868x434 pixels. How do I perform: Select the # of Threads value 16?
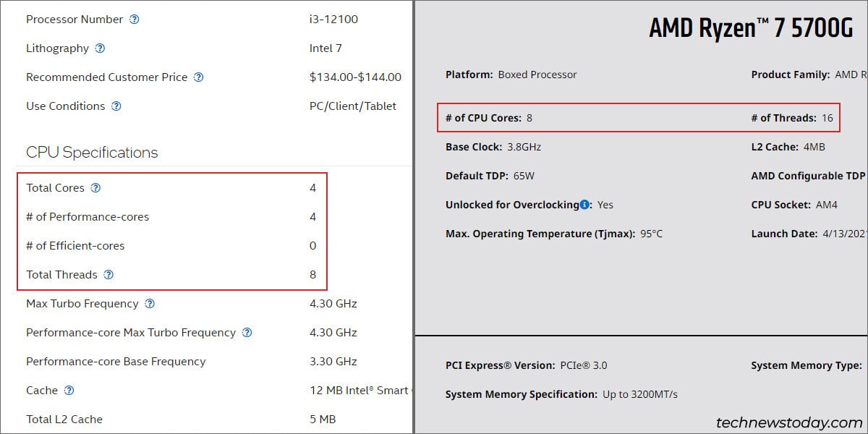[x=827, y=118]
